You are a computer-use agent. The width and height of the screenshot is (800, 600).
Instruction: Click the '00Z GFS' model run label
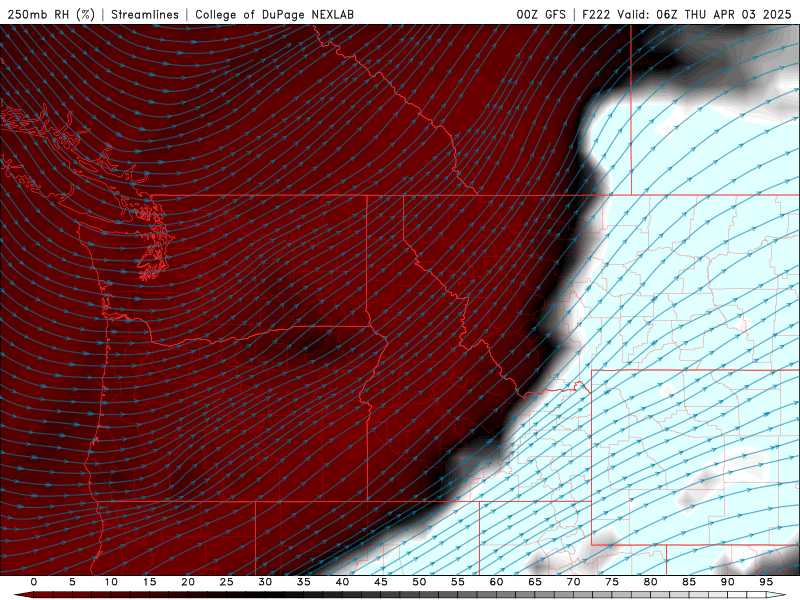point(541,14)
